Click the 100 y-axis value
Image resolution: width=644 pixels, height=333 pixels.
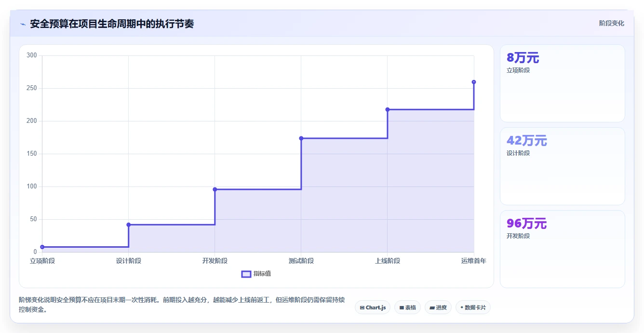32,186
